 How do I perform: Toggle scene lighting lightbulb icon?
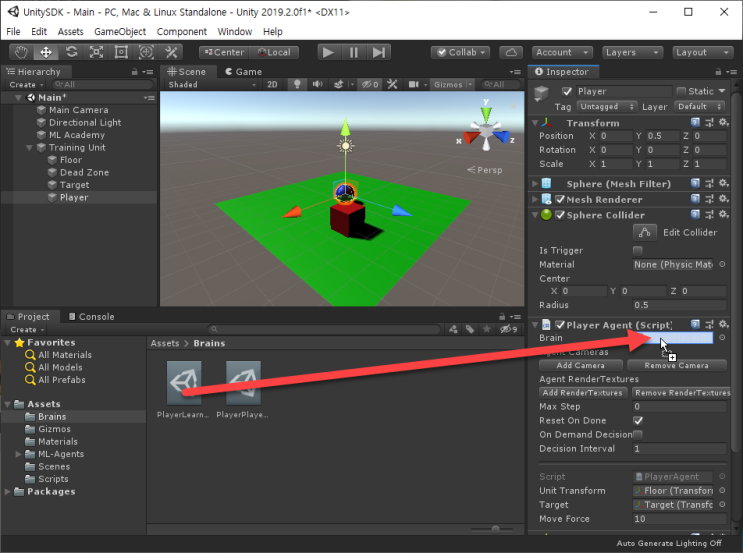pyautogui.click(x=297, y=85)
